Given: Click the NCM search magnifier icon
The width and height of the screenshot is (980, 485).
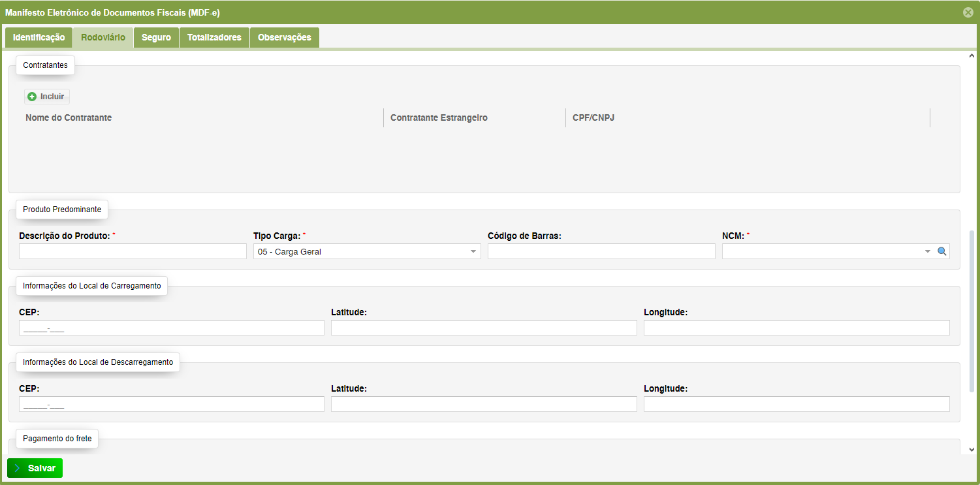Looking at the screenshot, I should click(x=942, y=251).
